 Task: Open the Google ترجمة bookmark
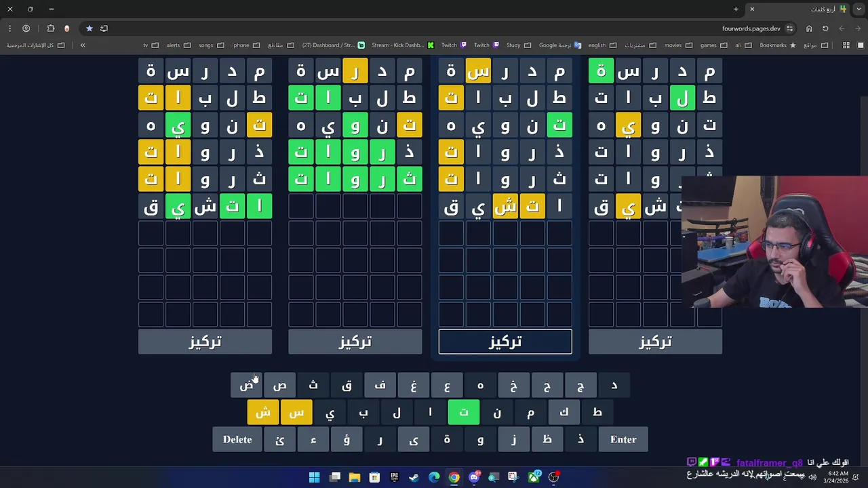tap(560, 45)
